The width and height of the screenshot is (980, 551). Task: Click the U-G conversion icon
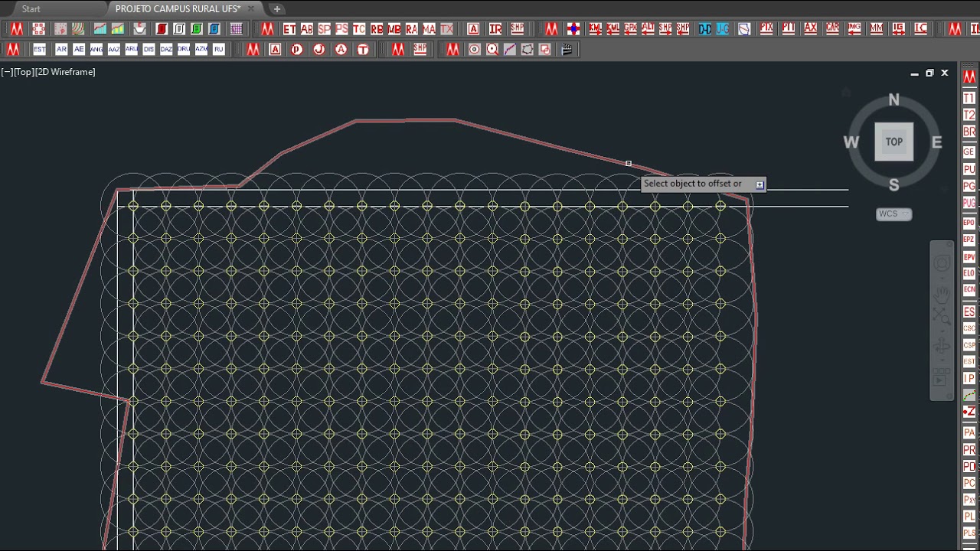pos(723,29)
